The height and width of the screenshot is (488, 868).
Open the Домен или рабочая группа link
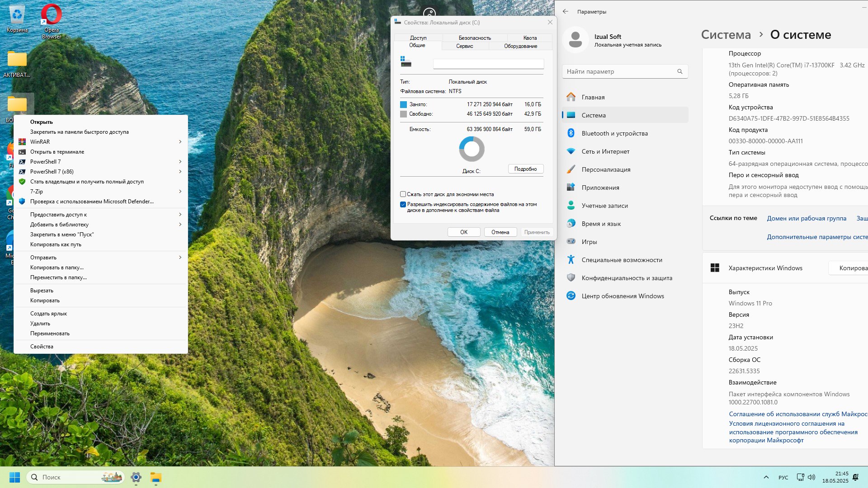click(x=807, y=218)
